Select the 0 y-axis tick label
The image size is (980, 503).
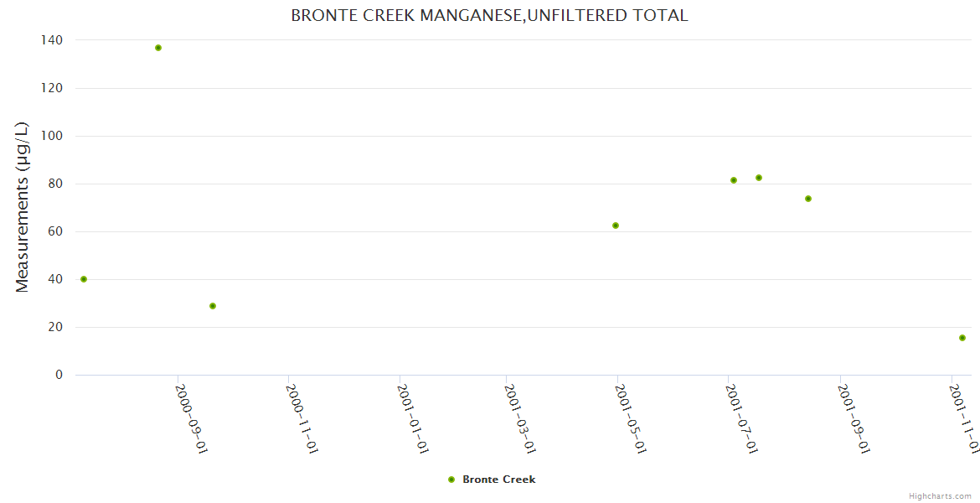(59, 375)
